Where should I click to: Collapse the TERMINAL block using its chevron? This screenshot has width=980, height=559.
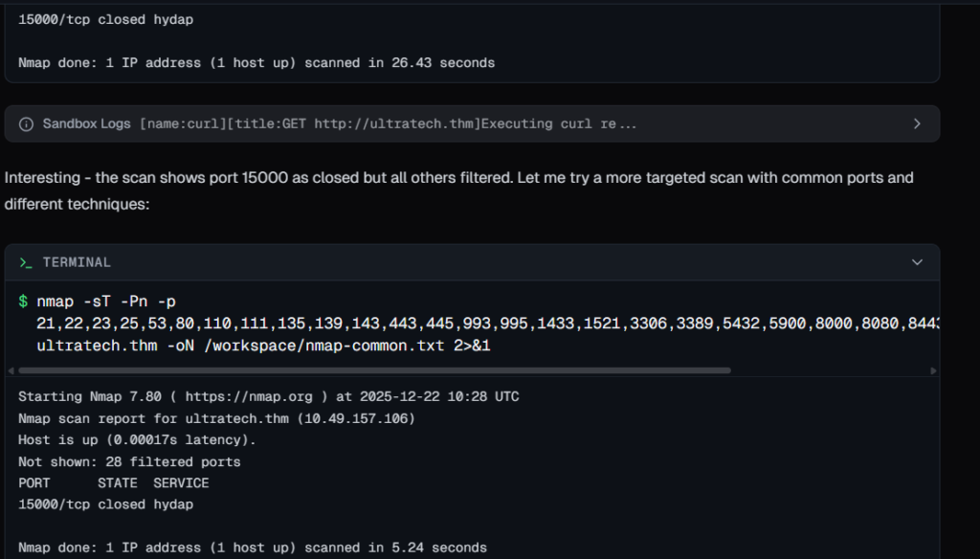point(917,262)
